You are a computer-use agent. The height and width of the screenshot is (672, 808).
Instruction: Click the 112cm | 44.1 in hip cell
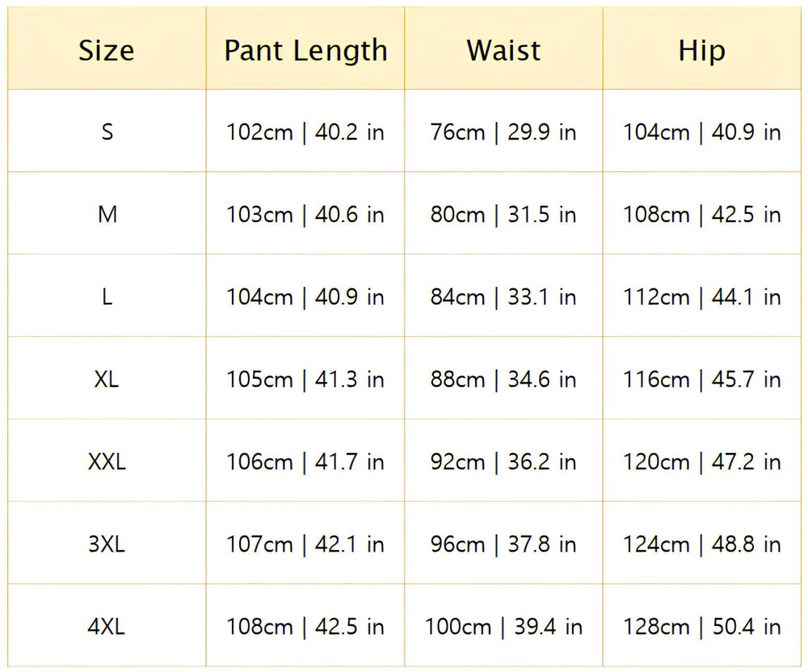point(701,296)
